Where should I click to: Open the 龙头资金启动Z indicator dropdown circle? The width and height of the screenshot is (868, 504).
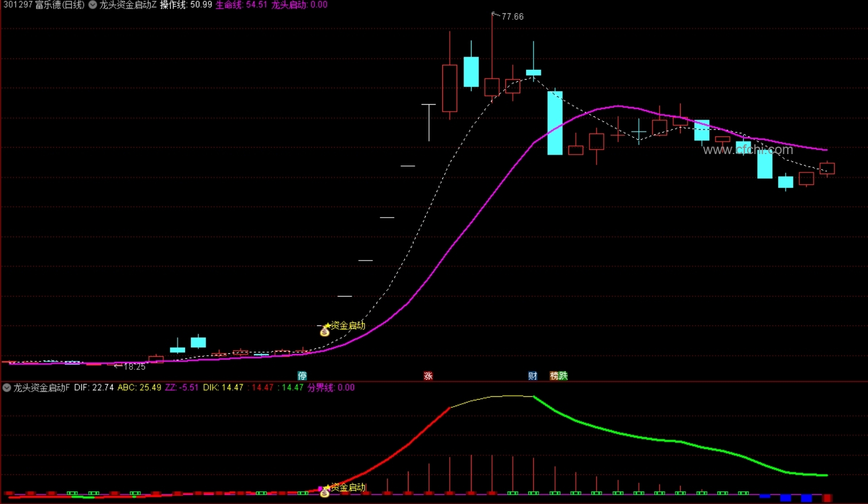[92, 5]
